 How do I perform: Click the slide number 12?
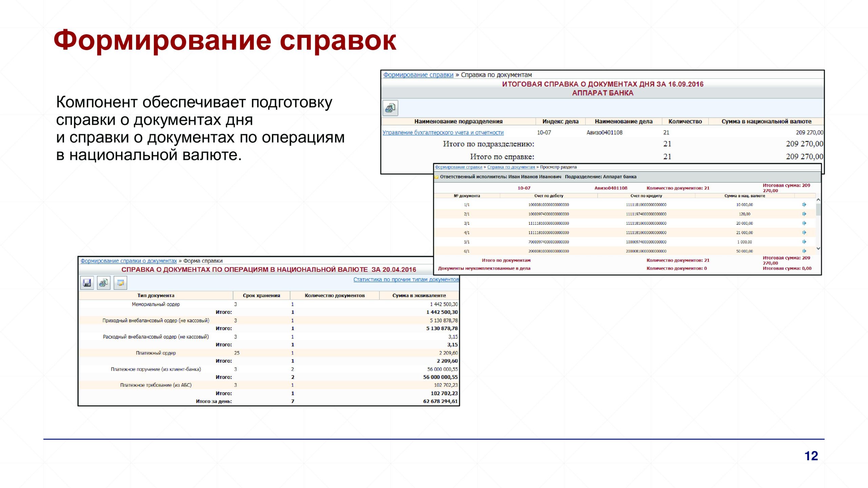point(811,456)
